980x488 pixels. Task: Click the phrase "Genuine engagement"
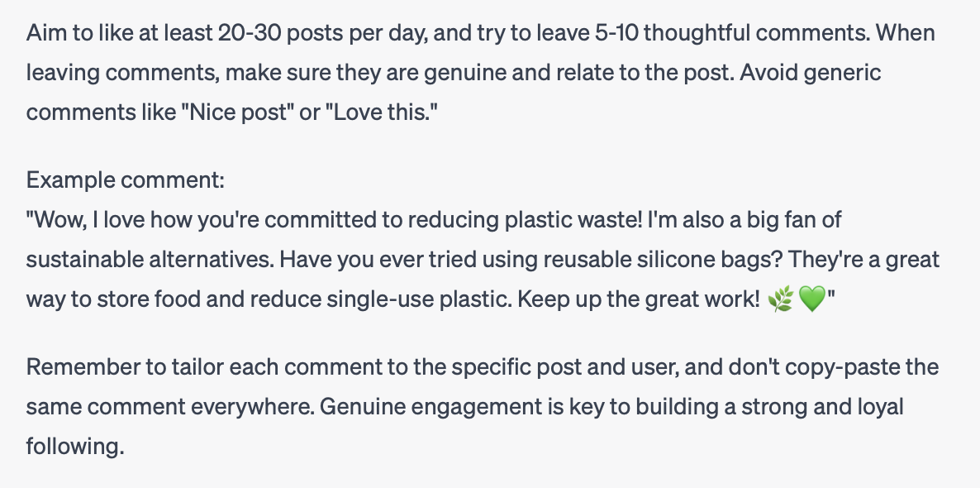[x=431, y=407]
